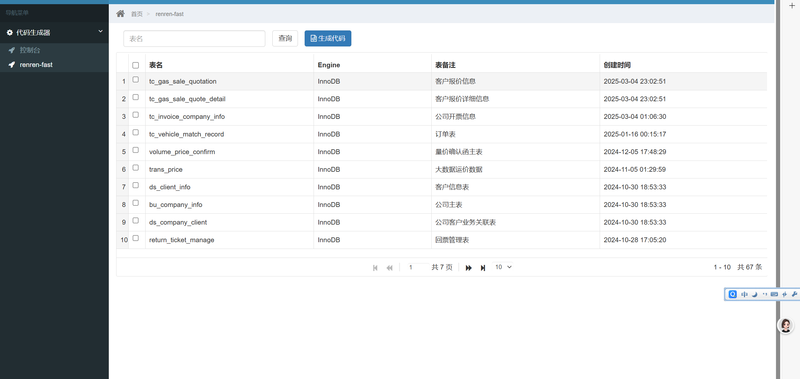The height and width of the screenshot is (379, 800).
Task: Click the lightning-style icon in the IME bar
Action: (784, 294)
